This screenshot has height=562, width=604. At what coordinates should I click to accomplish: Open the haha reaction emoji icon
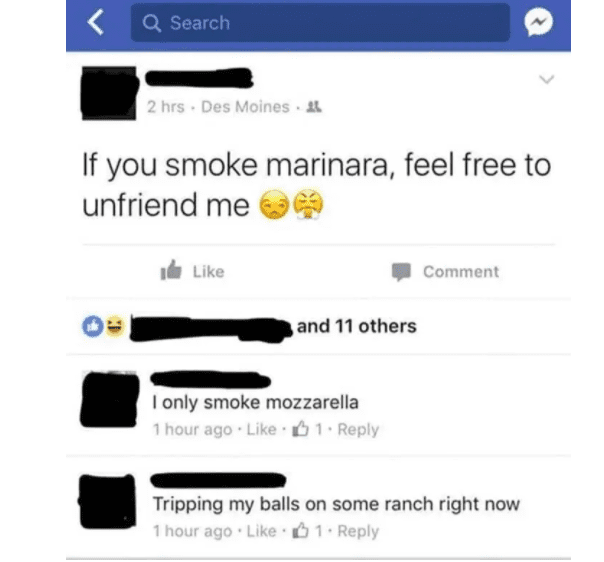(x=115, y=326)
